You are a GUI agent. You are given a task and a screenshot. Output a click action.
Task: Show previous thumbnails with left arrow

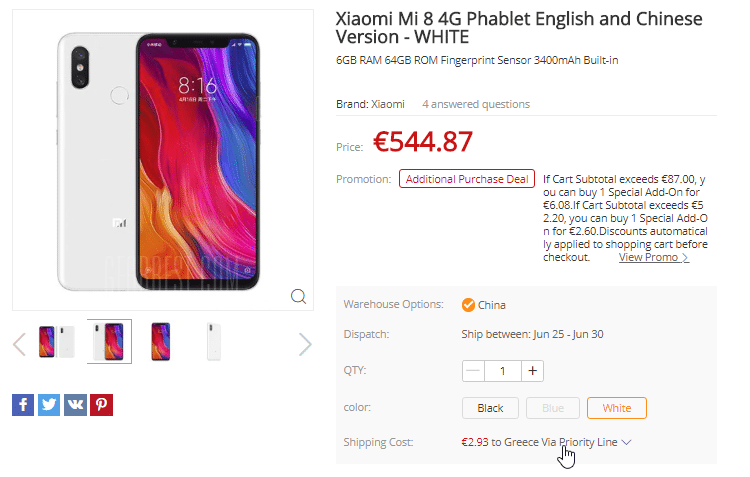(x=19, y=344)
